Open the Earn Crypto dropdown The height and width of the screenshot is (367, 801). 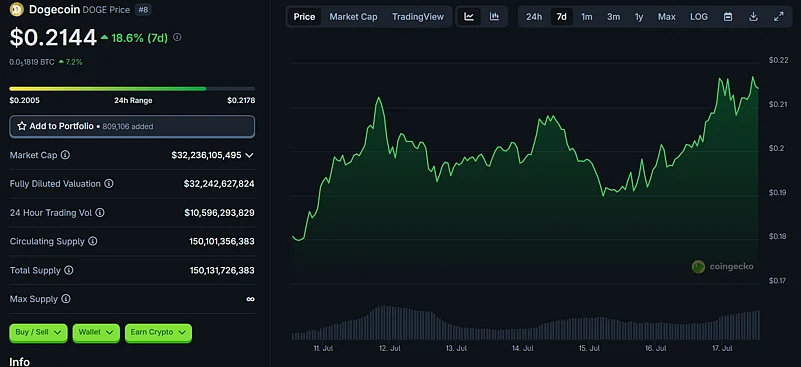point(158,332)
